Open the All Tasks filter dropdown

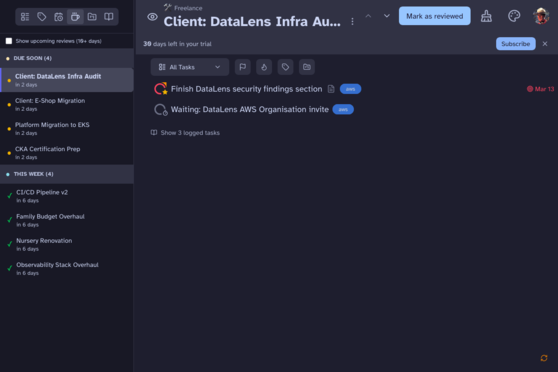pyautogui.click(x=190, y=67)
